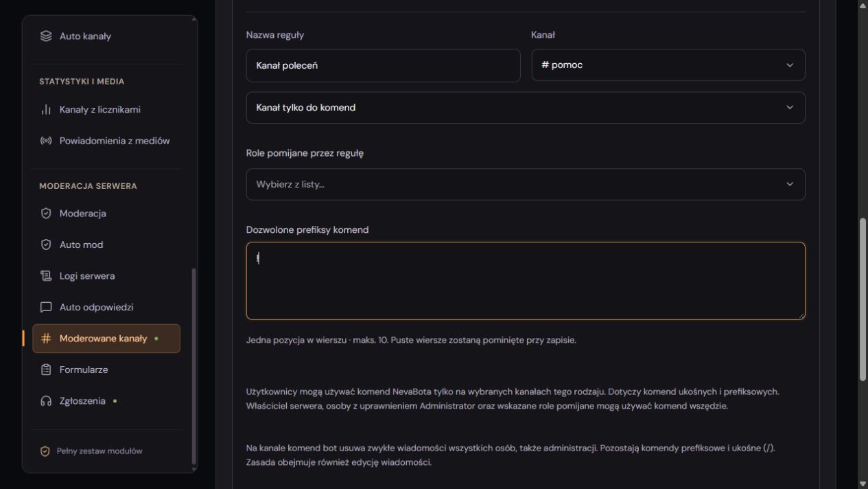The height and width of the screenshot is (489, 868).
Task: Click the 'Jedna pozycja w wierszu' hint text
Action: coord(411,340)
